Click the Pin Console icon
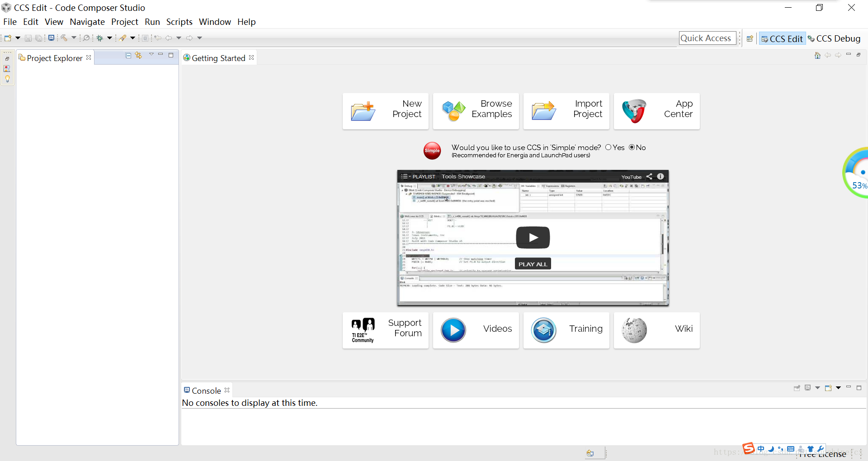The width and height of the screenshot is (868, 461). pos(797,388)
